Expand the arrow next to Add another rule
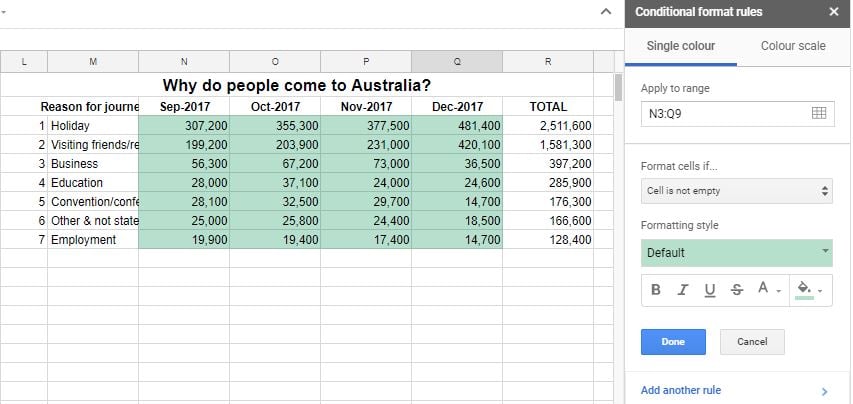The image size is (853, 404). (825, 391)
